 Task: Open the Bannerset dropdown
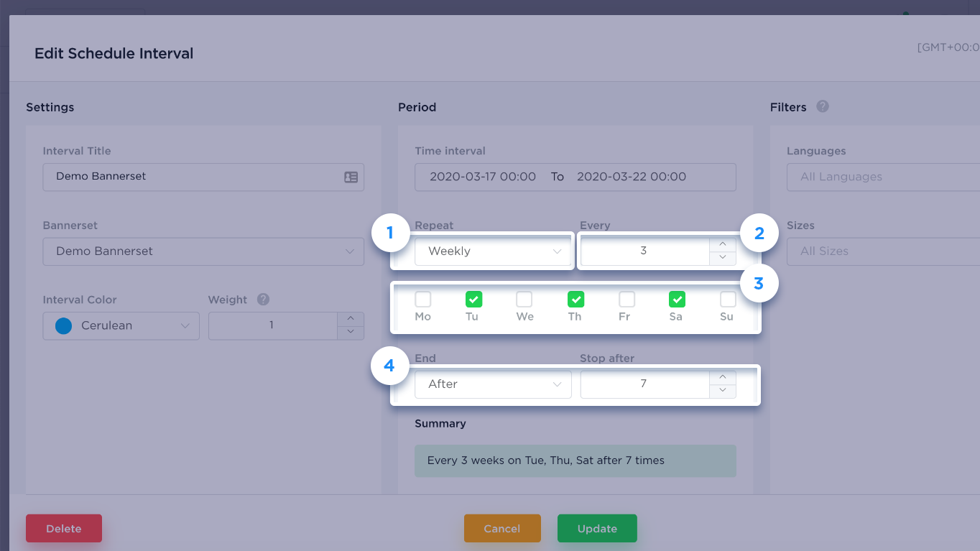(x=203, y=251)
